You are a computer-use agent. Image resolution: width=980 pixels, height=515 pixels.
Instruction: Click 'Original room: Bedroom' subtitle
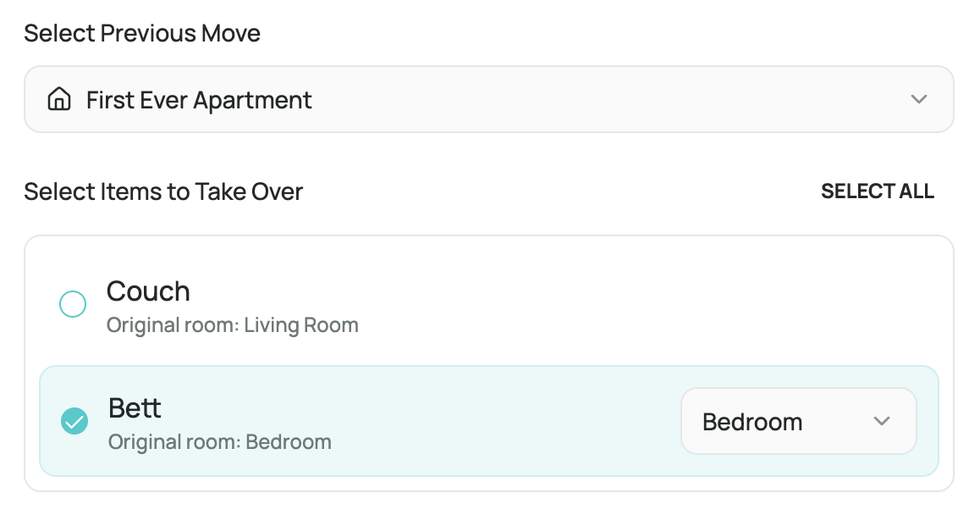coord(219,442)
